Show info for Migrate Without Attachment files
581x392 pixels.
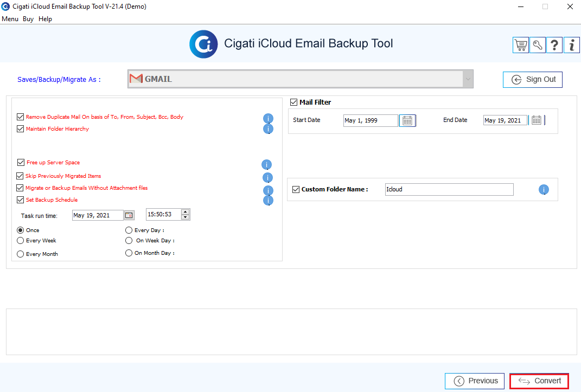269,190
